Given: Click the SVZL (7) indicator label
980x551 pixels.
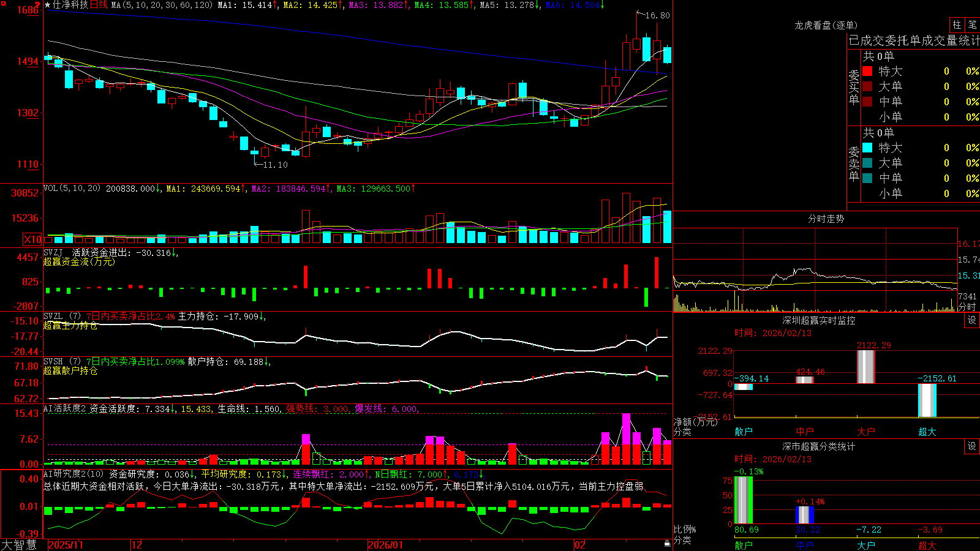Looking at the screenshot, I should 62,317.
